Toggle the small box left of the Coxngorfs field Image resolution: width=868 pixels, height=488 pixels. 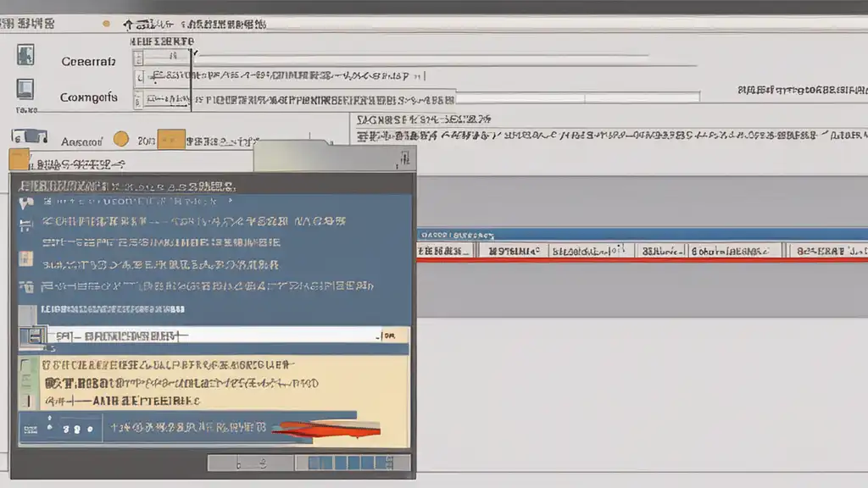[x=138, y=101]
